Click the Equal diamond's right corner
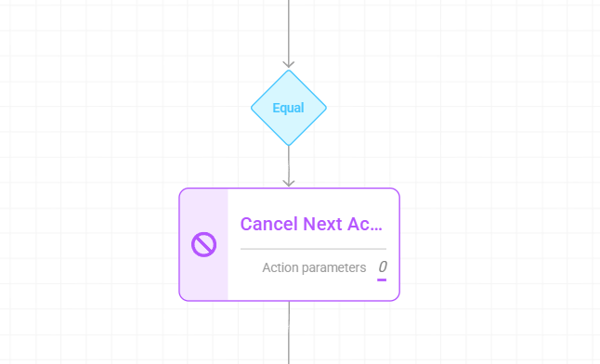The width and height of the screenshot is (600, 364). coord(325,108)
